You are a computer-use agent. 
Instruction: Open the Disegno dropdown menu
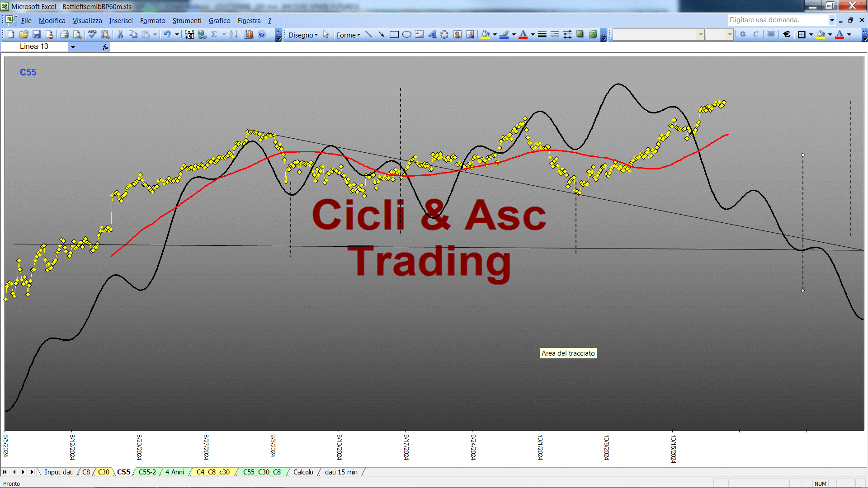click(x=303, y=35)
